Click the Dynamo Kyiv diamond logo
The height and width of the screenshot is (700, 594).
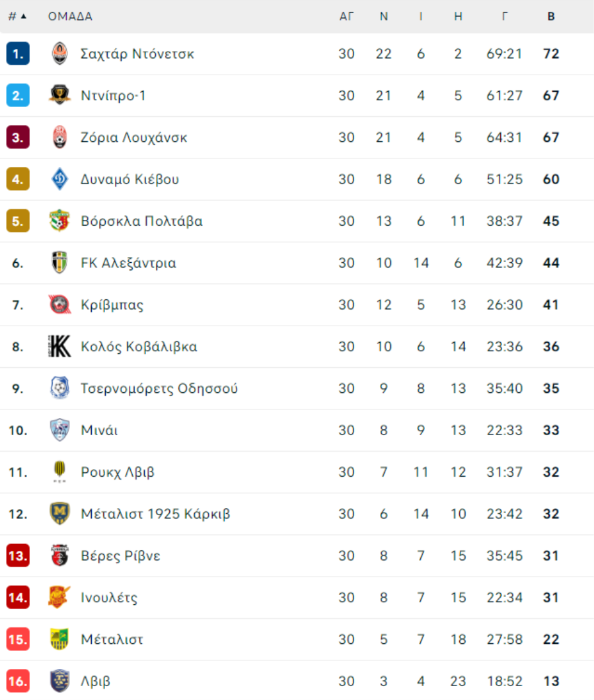(59, 179)
